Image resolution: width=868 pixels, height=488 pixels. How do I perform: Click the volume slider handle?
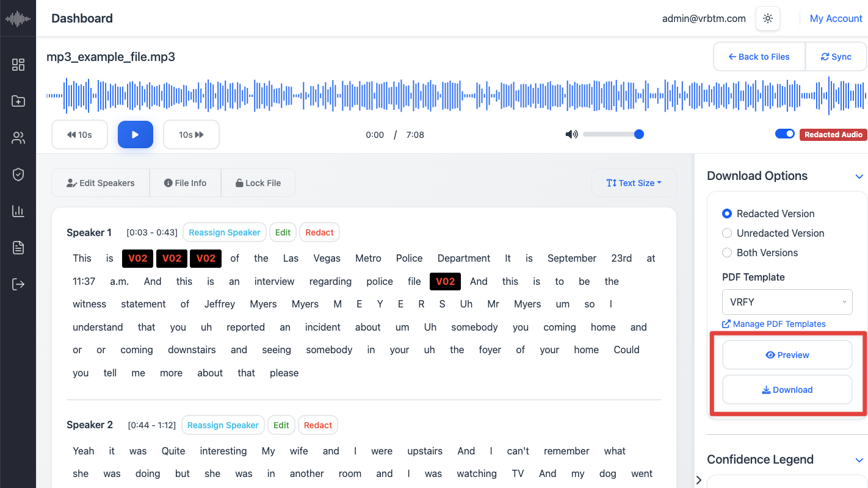639,134
